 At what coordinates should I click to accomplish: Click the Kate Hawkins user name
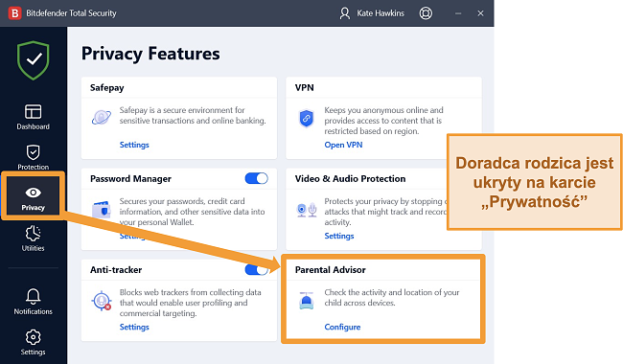[x=381, y=13]
